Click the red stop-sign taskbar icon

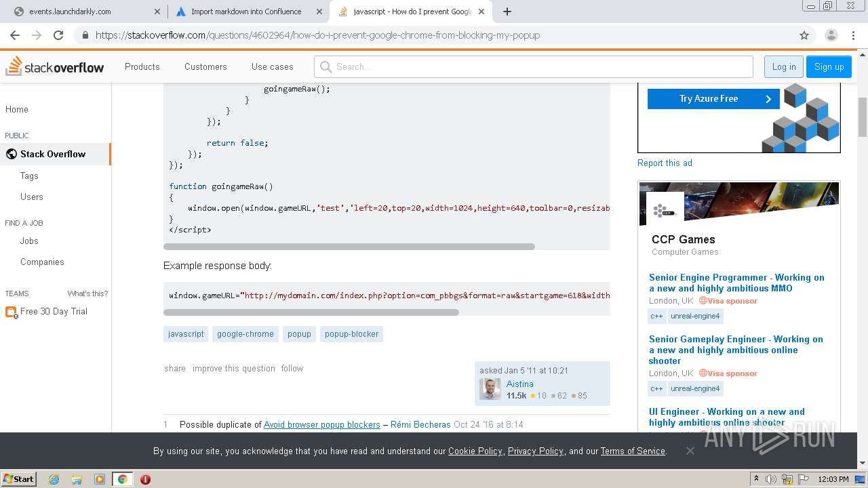tap(145, 479)
